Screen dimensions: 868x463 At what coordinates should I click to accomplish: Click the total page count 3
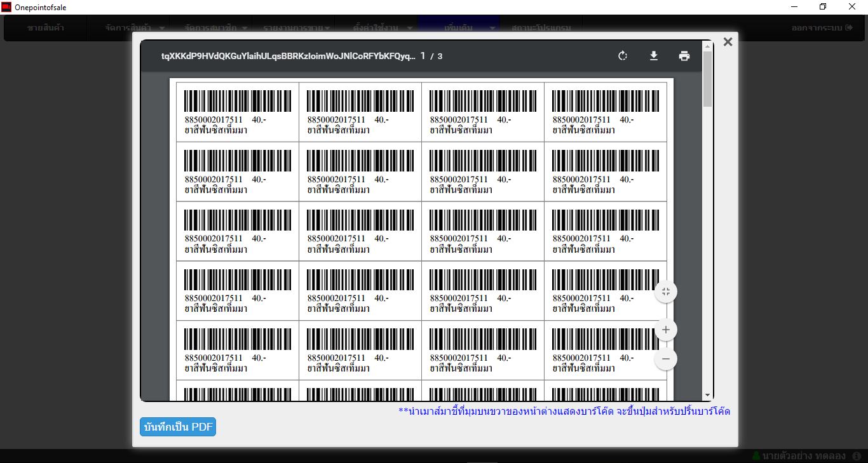[440, 56]
